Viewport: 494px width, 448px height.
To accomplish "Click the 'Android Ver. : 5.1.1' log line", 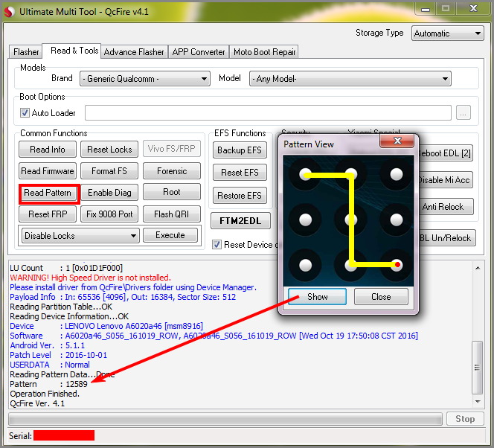I will (x=48, y=345).
